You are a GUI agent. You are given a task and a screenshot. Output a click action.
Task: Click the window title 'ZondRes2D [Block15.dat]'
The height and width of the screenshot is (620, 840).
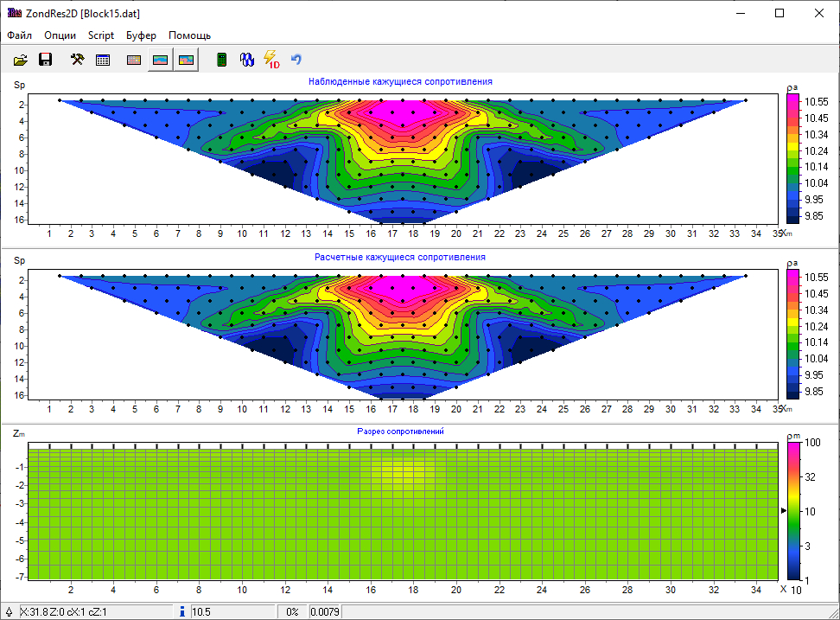click(83, 13)
